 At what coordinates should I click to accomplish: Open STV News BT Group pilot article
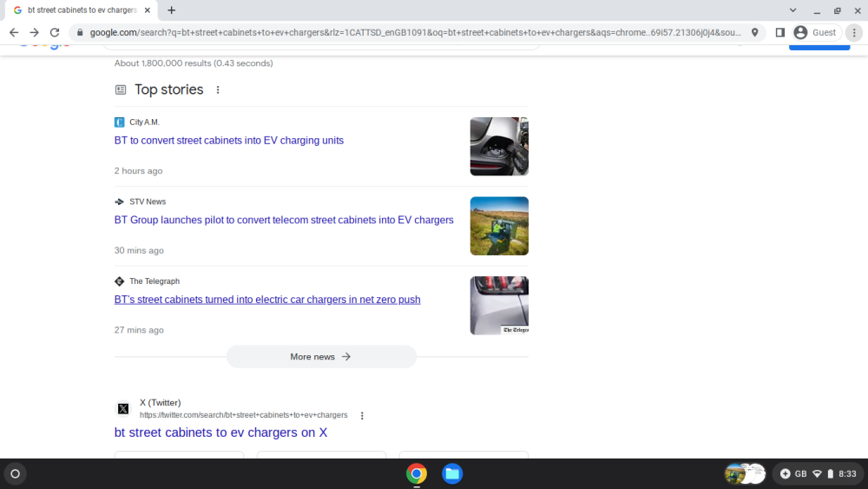click(x=284, y=221)
